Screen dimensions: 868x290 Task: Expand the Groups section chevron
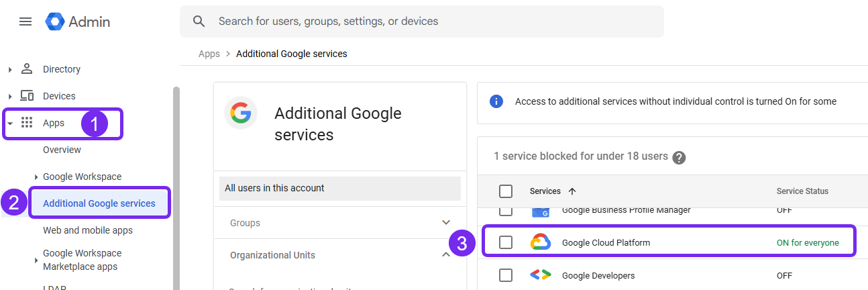click(x=446, y=222)
